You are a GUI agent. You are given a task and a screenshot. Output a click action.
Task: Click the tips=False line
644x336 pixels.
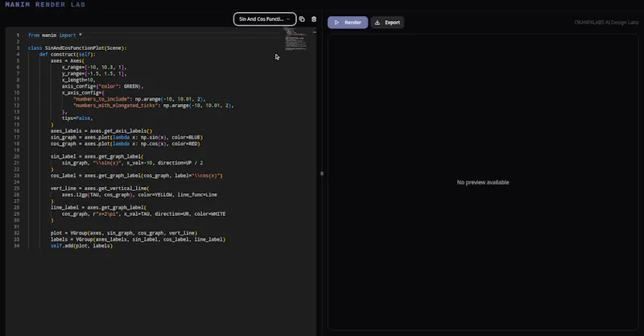[77, 118]
